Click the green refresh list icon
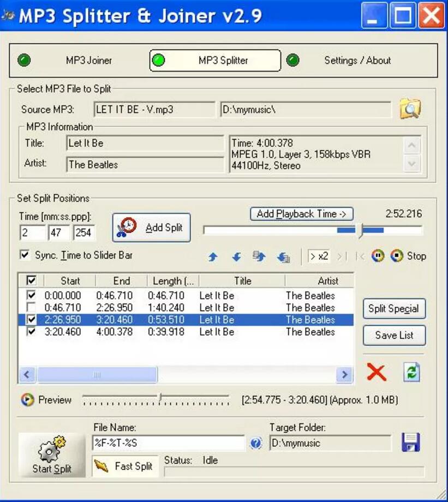 pyautogui.click(x=411, y=372)
